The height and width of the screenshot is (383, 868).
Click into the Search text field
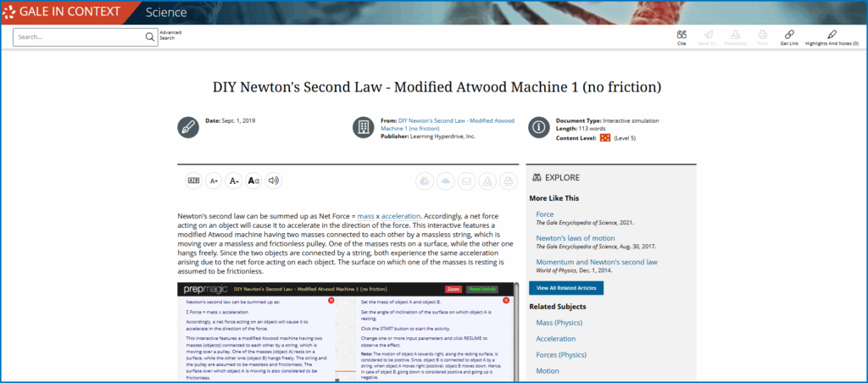(79, 37)
